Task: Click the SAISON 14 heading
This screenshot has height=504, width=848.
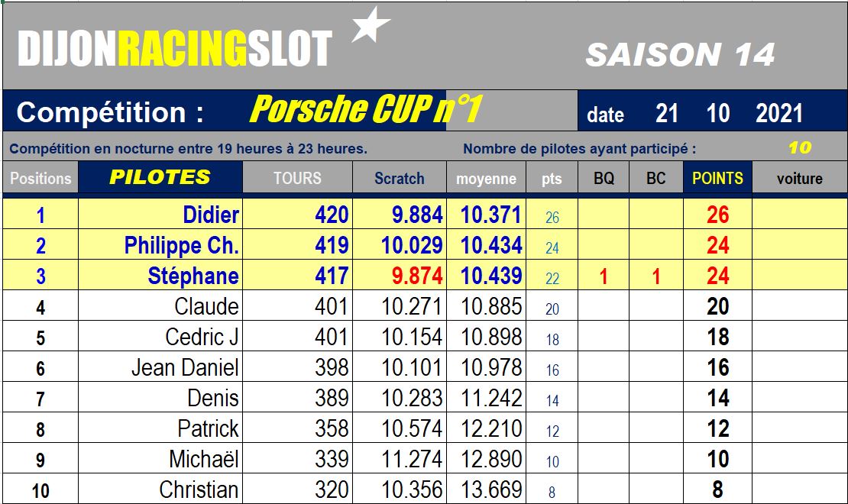Action: (681, 55)
